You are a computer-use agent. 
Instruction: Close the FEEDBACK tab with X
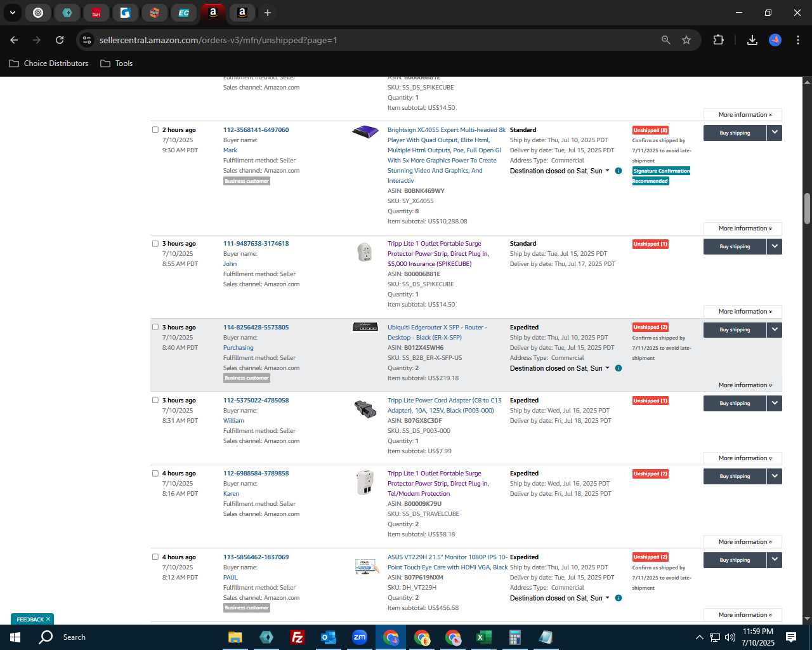[x=48, y=619]
